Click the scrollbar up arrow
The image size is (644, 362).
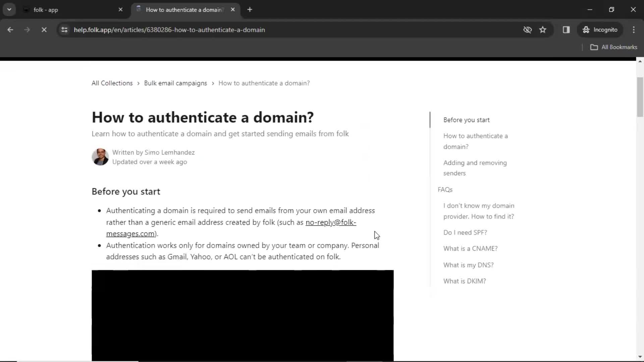(640, 61)
